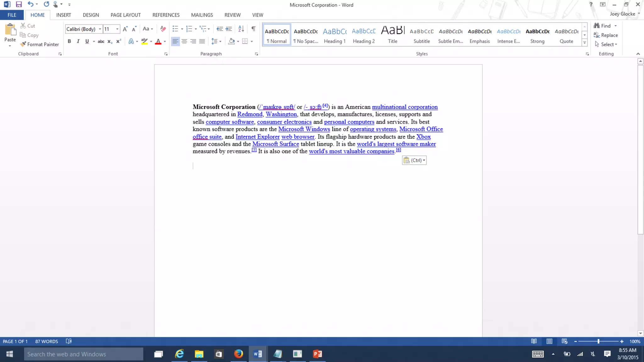644x362 pixels.
Task: Click the Replace button in Editing
Action: click(606, 35)
